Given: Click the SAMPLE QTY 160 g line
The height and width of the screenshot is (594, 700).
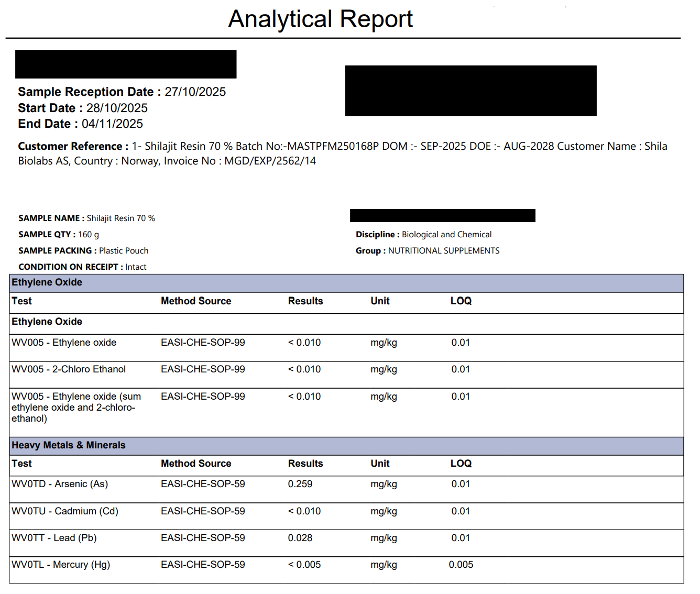Looking at the screenshot, I should pyautogui.click(x=59, y=235).
